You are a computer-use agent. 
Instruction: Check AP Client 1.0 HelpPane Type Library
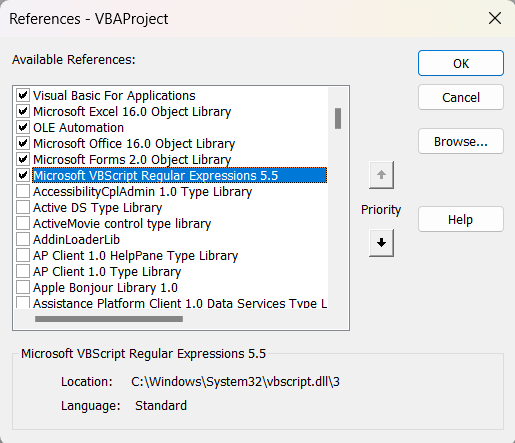23,256
